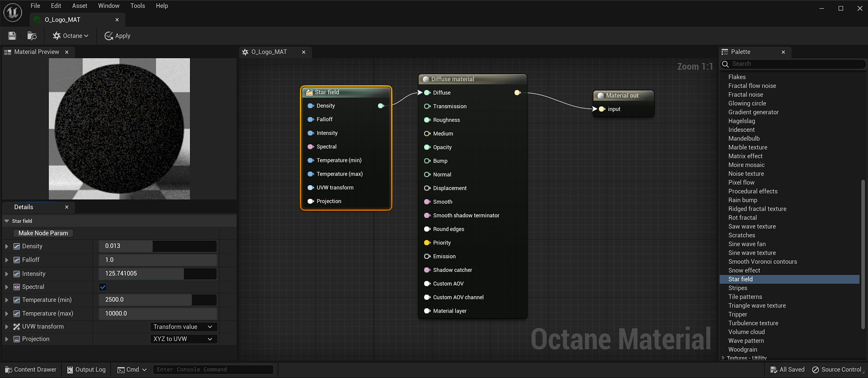This screenshot has height=378, width=868.
Task: Open the XYZ to UVW projection dropdown
Action: click(x=184, y=339)
